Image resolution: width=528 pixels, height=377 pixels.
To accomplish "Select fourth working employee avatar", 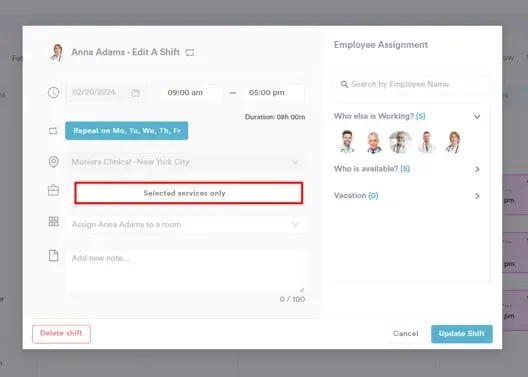I will [x=427, y=142].
